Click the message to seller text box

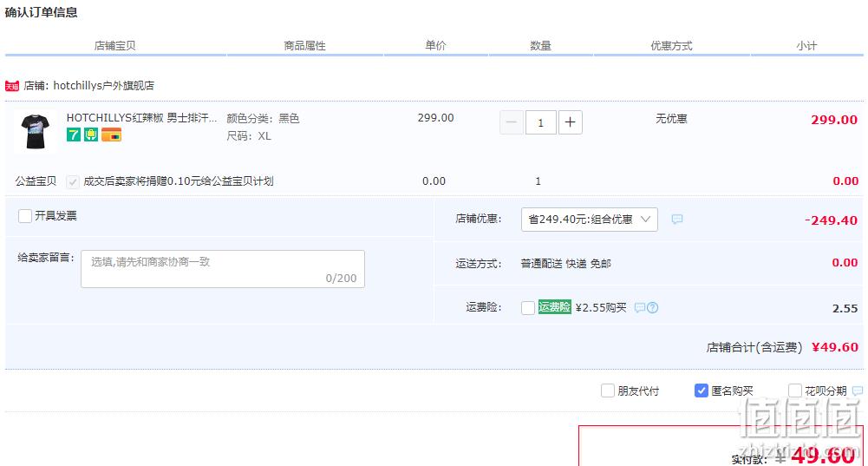223,269
